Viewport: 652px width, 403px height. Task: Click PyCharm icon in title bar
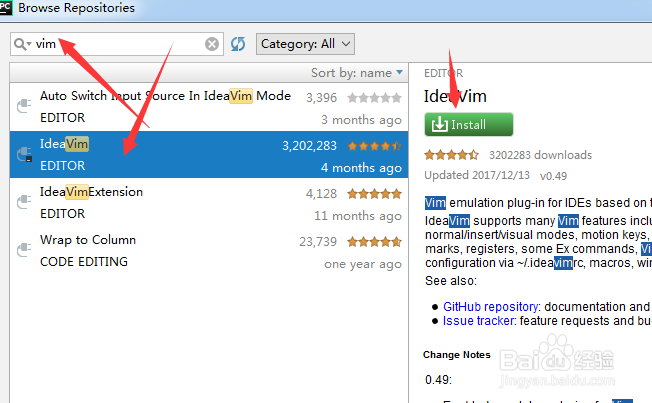5,7
